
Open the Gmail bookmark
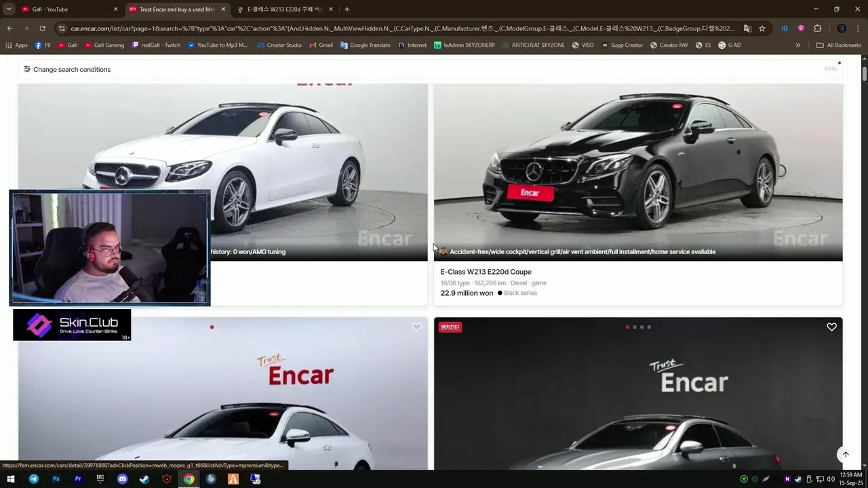321,45
